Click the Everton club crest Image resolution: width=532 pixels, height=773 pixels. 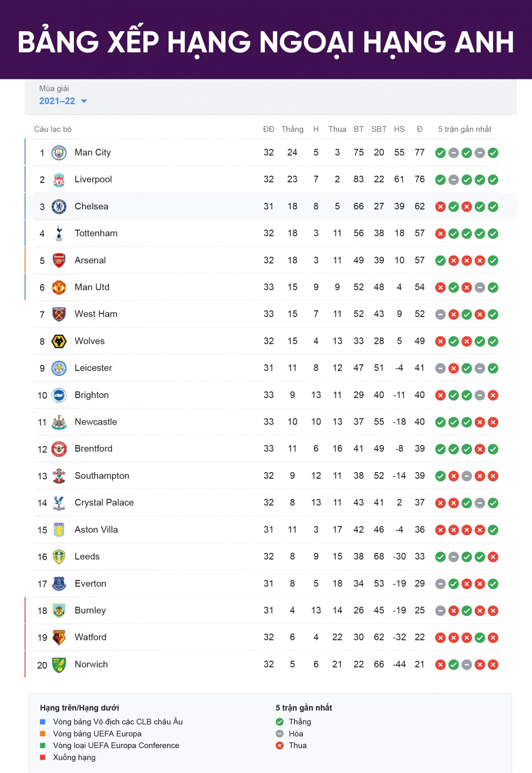59,584
